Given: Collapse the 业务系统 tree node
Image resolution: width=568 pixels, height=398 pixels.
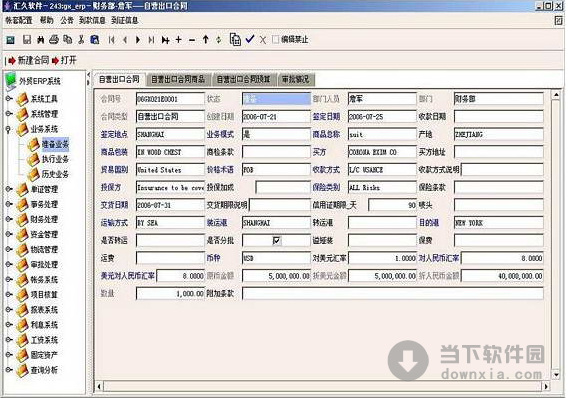Looking at the screenshot, I should (9, 129).
